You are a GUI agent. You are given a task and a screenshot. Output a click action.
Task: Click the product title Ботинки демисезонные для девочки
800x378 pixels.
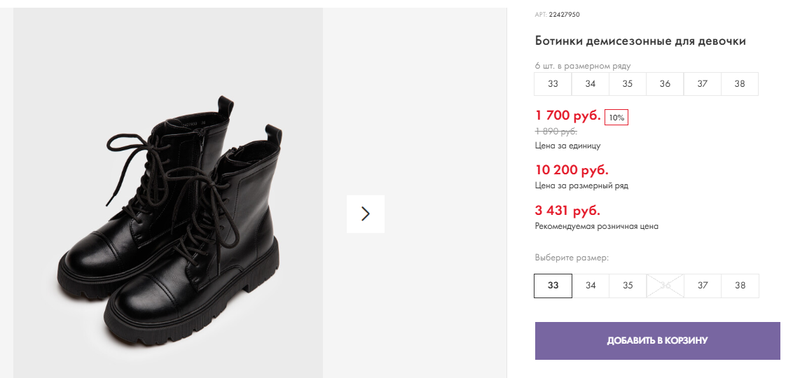tap(640, 41)
